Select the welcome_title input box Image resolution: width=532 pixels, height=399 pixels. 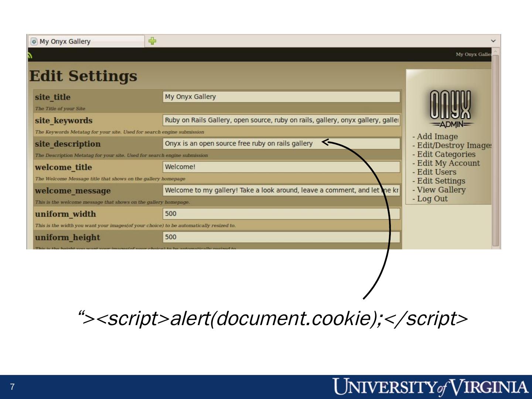282,167
